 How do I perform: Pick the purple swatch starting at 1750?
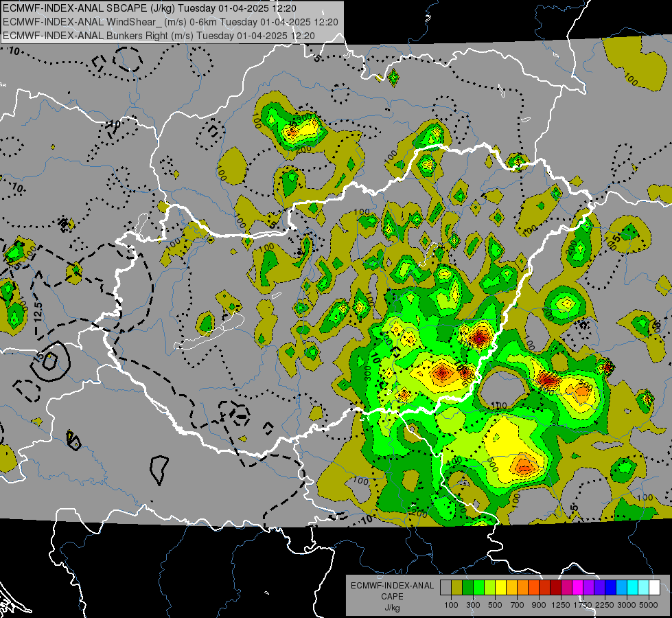click(589, 587)
